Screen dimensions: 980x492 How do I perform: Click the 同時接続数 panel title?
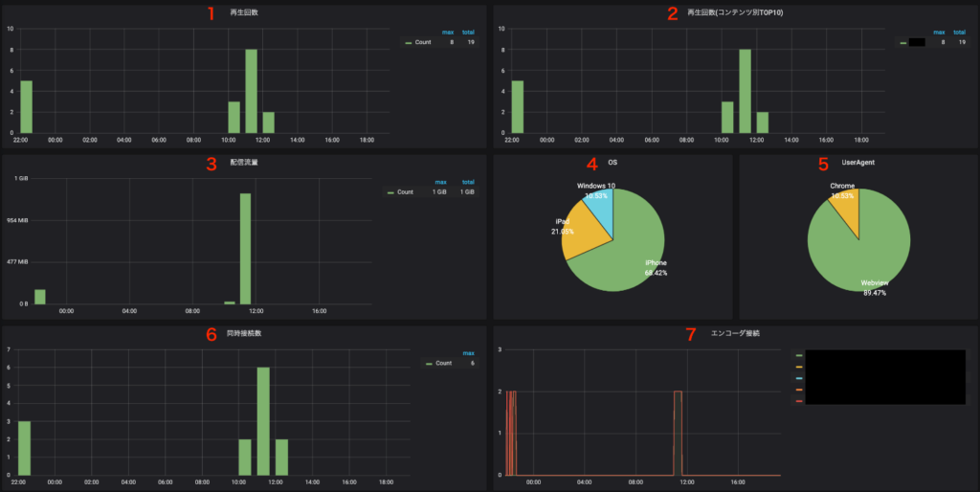pos(244,334)
